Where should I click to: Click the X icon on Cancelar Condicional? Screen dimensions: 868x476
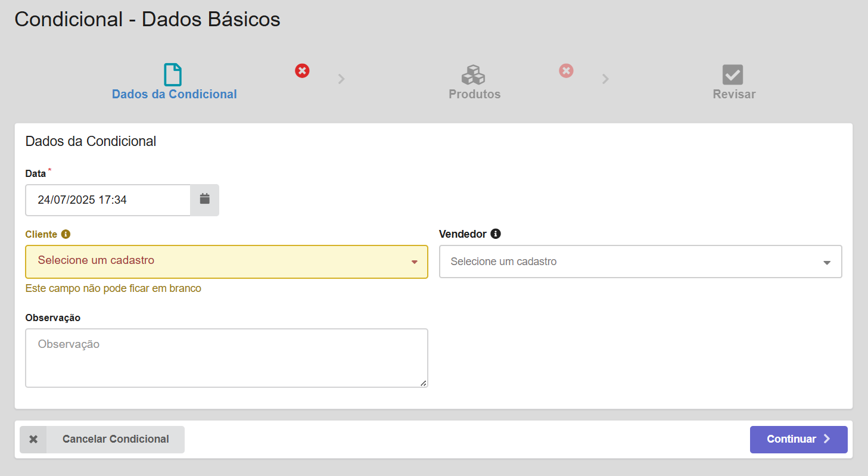33,439
